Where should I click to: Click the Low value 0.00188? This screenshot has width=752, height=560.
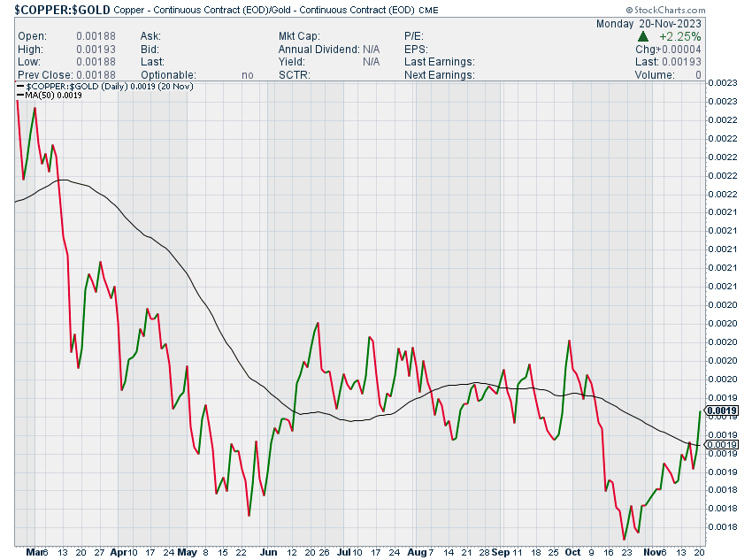tap(96, 62)
